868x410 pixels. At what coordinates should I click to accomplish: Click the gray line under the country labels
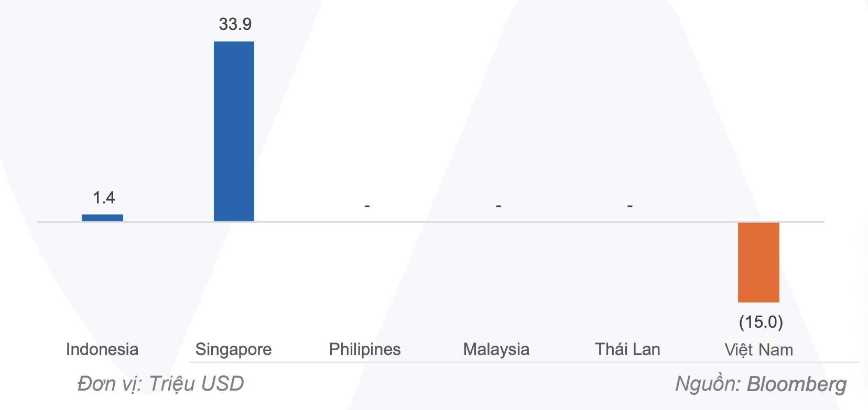pyautogui.click(x=524, y=362)
